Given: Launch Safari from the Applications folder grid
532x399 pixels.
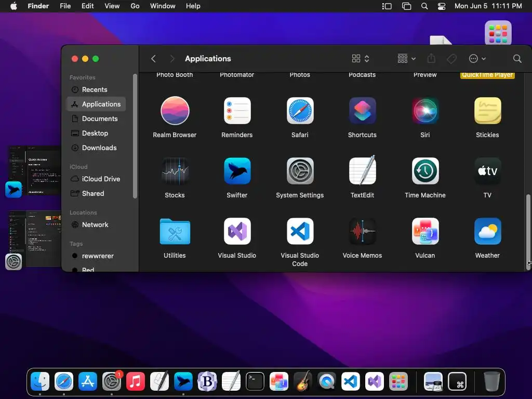Looking at the screenshot, I should click(300, 111).
